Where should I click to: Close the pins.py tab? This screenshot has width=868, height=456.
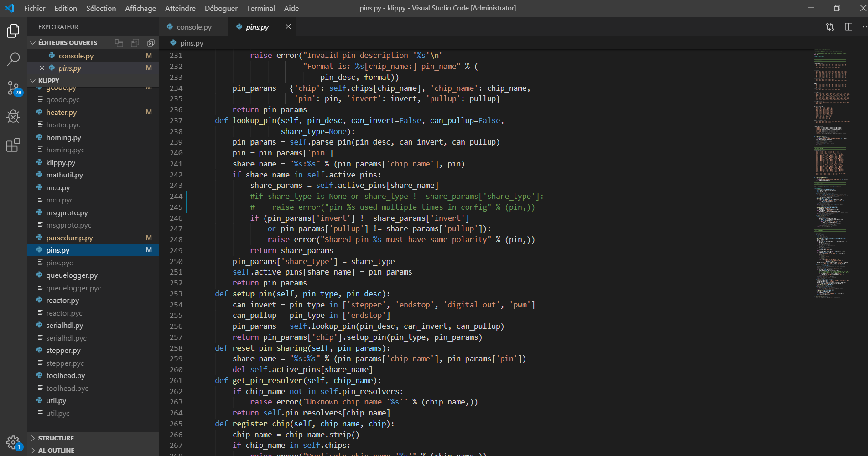[x=288, y=26]
